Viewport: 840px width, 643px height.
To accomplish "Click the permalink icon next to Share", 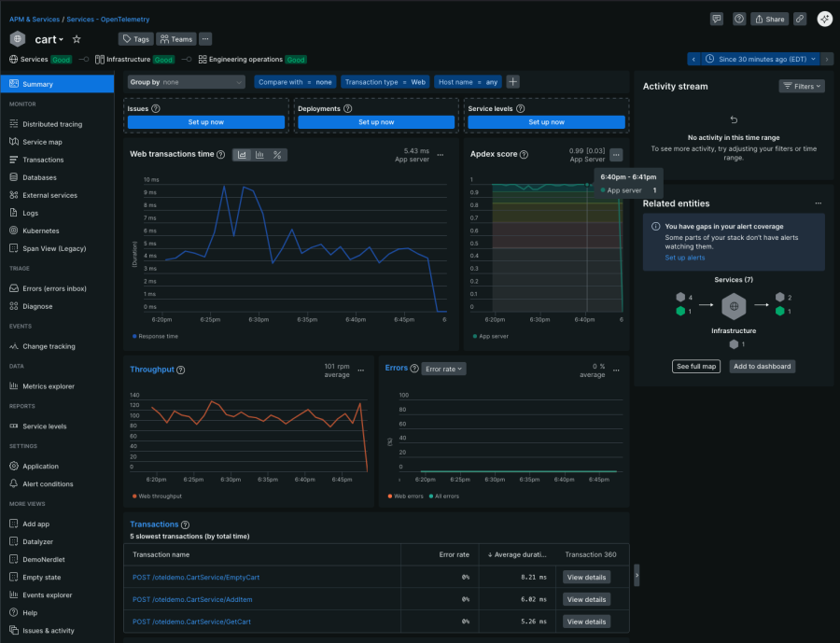I will coord(800,19).
